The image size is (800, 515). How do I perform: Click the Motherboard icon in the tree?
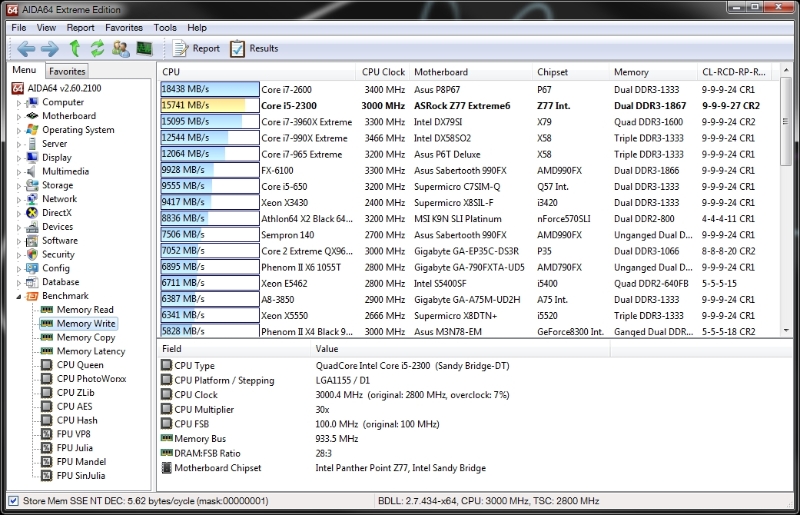tap(32, 116)
